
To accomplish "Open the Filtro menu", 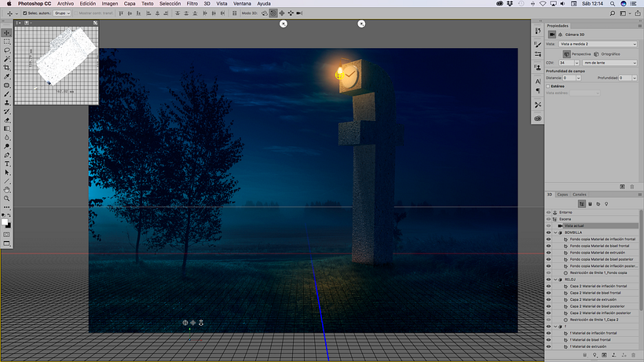I will pos(192,3).
